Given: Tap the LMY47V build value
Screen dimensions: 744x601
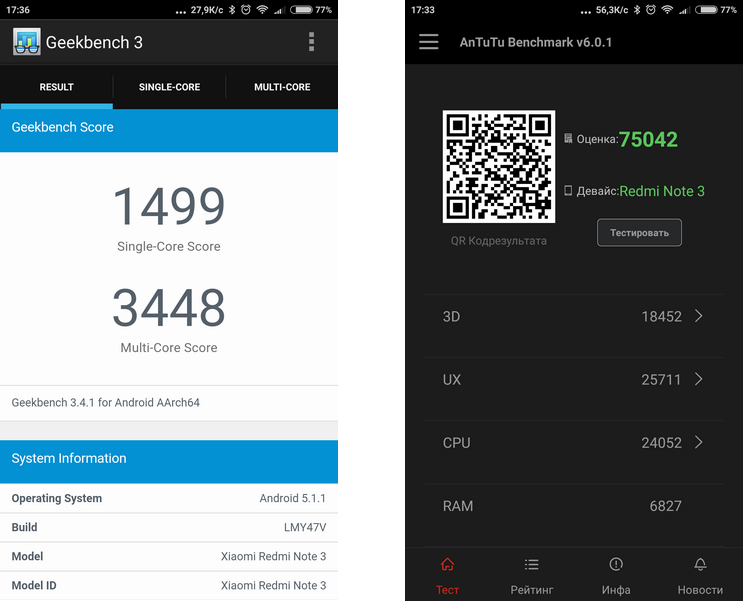Looking at the screenshot, I should tap(305, 527).
